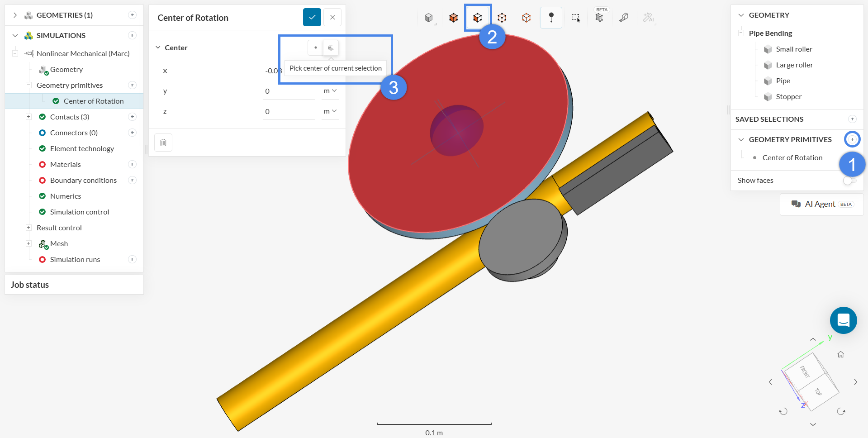Image resolution: width=868 pixels, height=438 pixels.
Task: Click the pick center of current selection icon
Action: coord(331,48)
